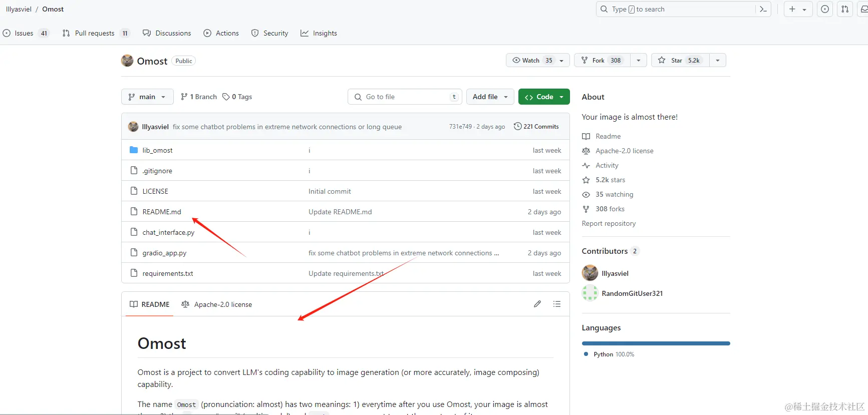The image size is (868, 415).
Task: Click Report repository
Action: [x=609, y=223]
